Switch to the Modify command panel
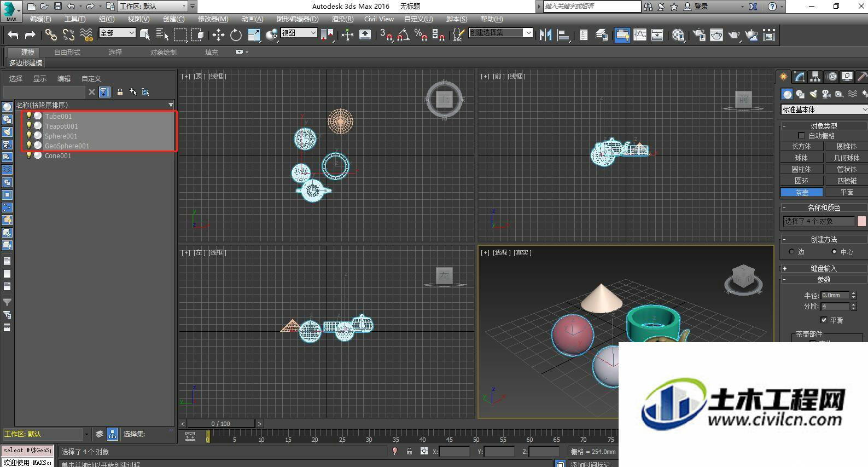Image resolution: width=868 pixels, height=467 pixels. click(800, 77)
